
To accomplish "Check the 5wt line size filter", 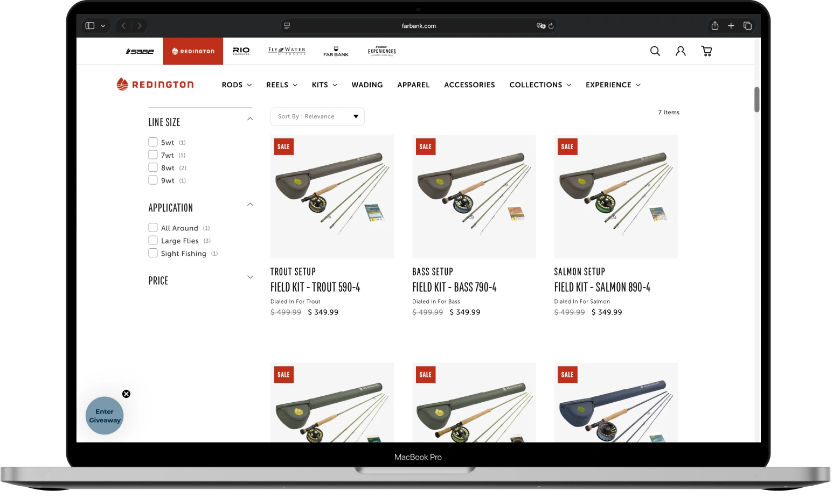I will (153, 142).
